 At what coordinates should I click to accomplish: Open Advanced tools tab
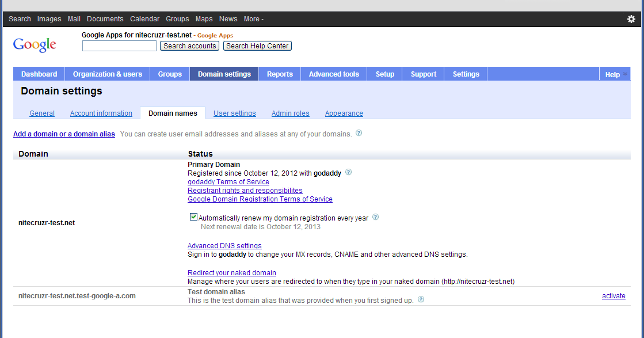tap(334, 74)
